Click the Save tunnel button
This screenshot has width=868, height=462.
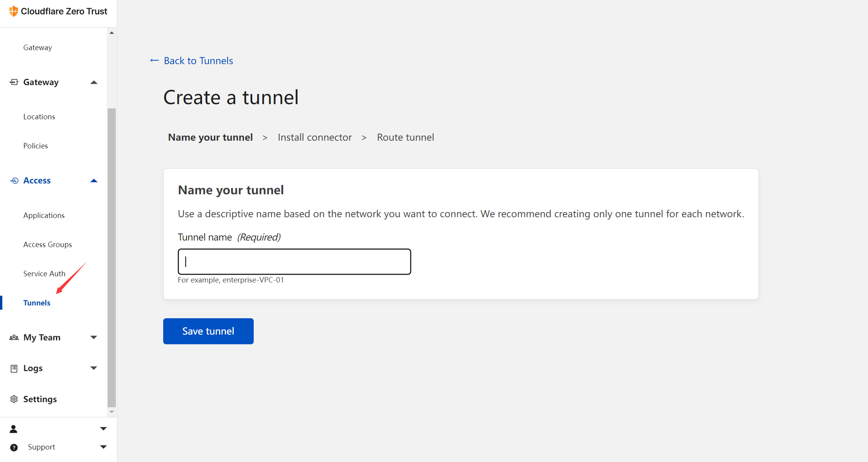click(208, 331)
